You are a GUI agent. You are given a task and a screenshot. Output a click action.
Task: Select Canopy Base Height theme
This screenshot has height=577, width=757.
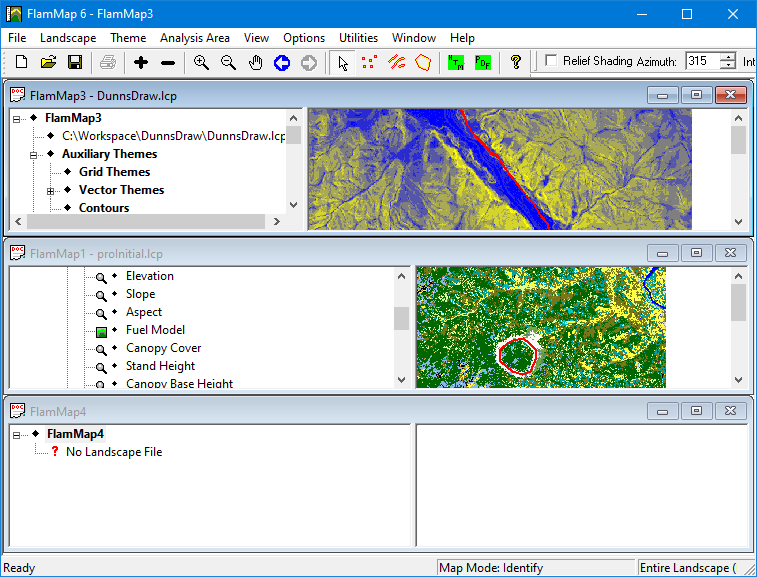[179, 383]
